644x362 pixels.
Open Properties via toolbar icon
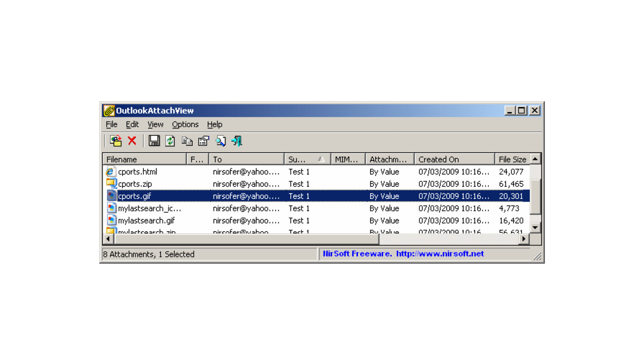point(203,141)
